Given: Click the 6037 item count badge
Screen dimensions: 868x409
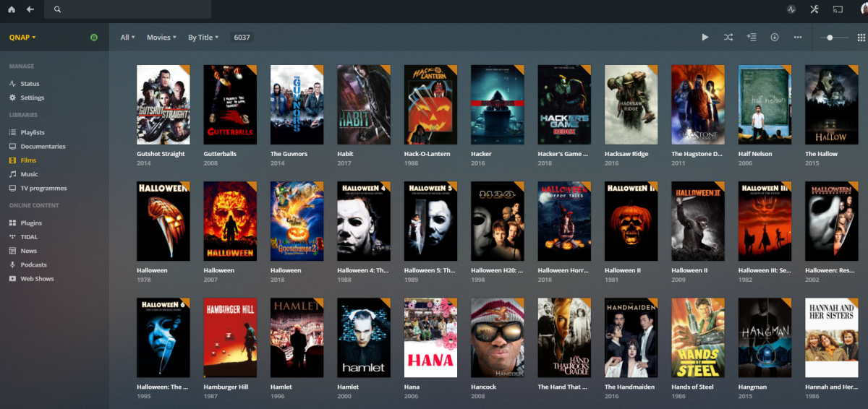Looking at the screenshot, I should pos(242,38).
